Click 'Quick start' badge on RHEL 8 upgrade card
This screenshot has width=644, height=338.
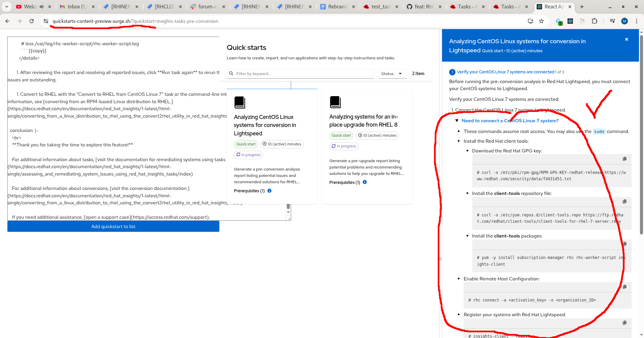pyautogui.click(x=341, y=135)
